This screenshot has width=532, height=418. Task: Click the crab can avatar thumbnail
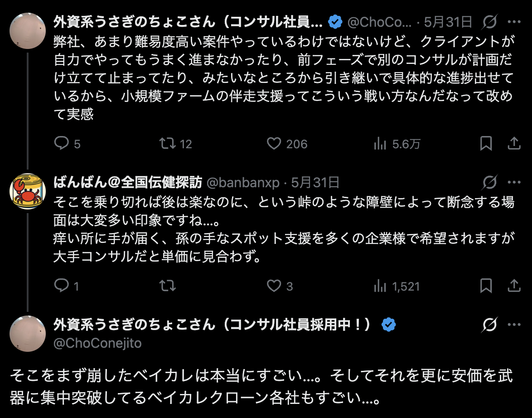(x=28, y=191)
